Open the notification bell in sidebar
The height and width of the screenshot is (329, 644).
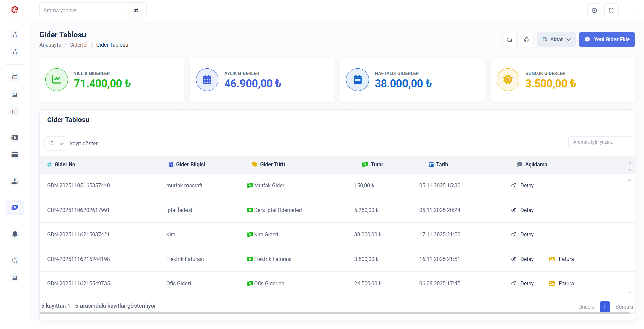[15, 234]
